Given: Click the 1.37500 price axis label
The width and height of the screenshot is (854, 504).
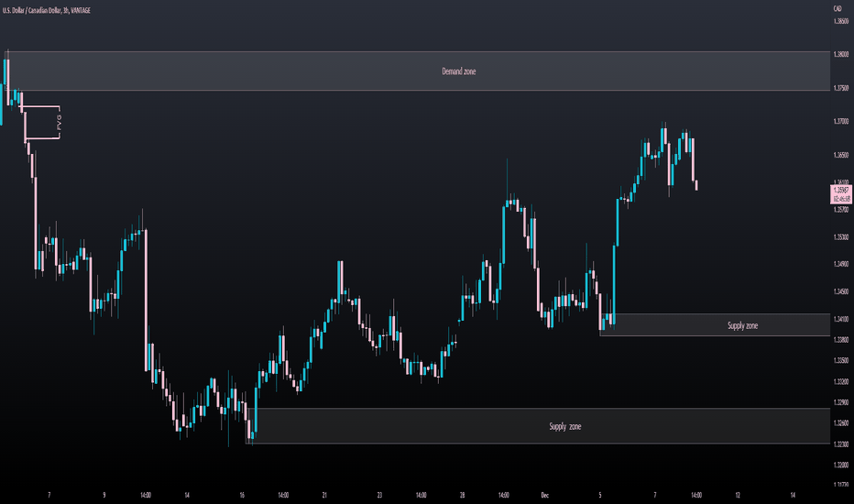Looking at the screenshot, I should (841, 88).
